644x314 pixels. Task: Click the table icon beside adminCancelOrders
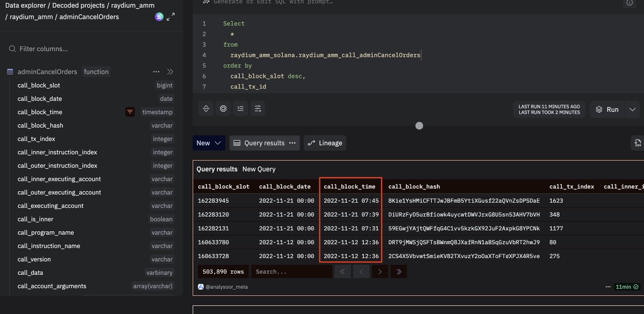[10, 71]
